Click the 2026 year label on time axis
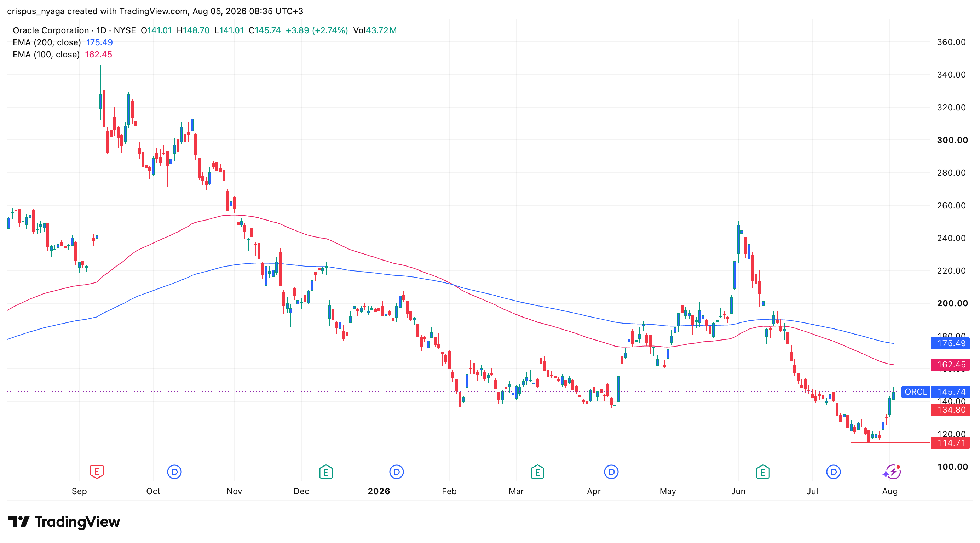Viewport: 980px width, 543px height. point(379,491)
